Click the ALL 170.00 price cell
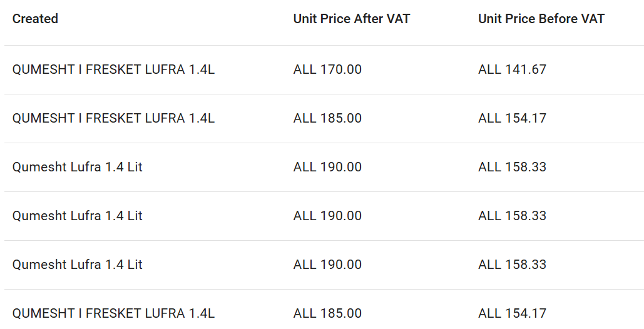The image size is (644, 329). [x=327, y=69]
